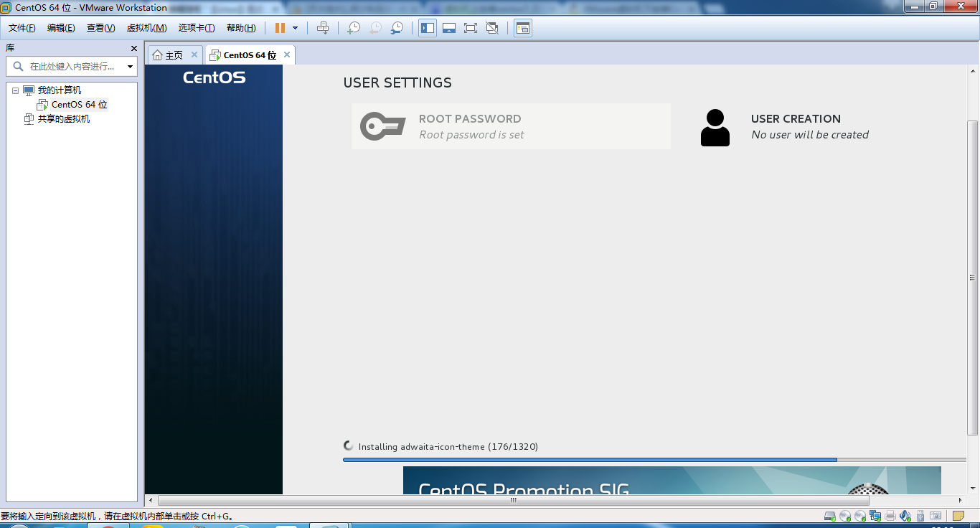This screenshot has width=980, height=528.
Task: Open the message log note icon
Action: click(958, 515)
